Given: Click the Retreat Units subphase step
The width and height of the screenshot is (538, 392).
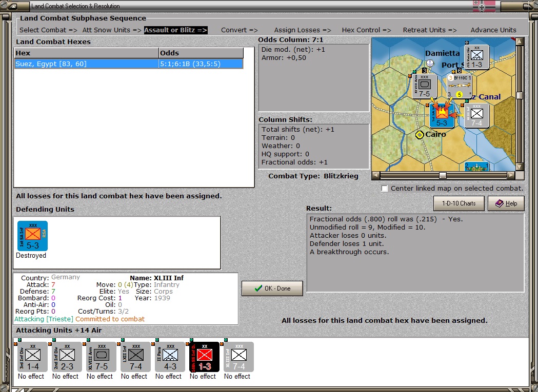Looking at the screenshot, I should point(430,30).
